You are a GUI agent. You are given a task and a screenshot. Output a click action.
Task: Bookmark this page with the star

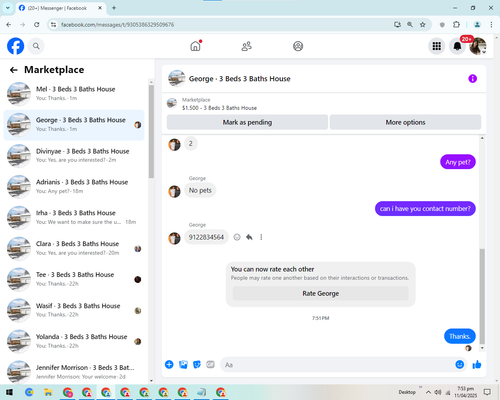(422, 25)
